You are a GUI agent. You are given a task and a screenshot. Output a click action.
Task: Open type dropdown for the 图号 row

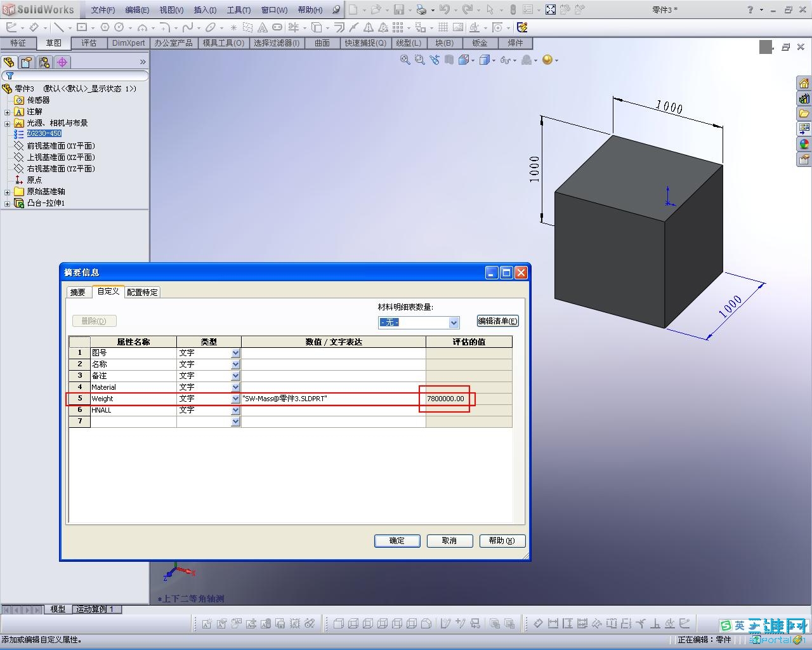click(236, 353)
